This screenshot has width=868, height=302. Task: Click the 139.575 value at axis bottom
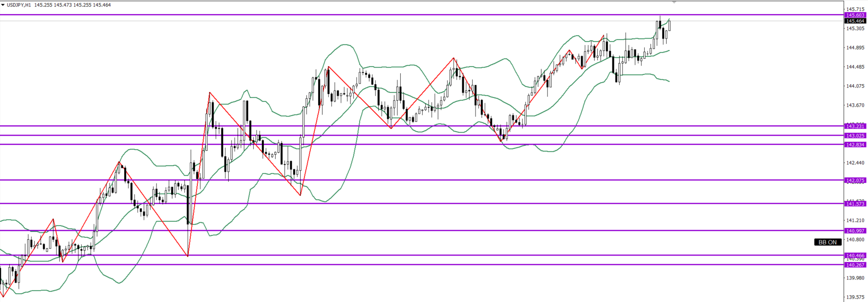(855, 297)
